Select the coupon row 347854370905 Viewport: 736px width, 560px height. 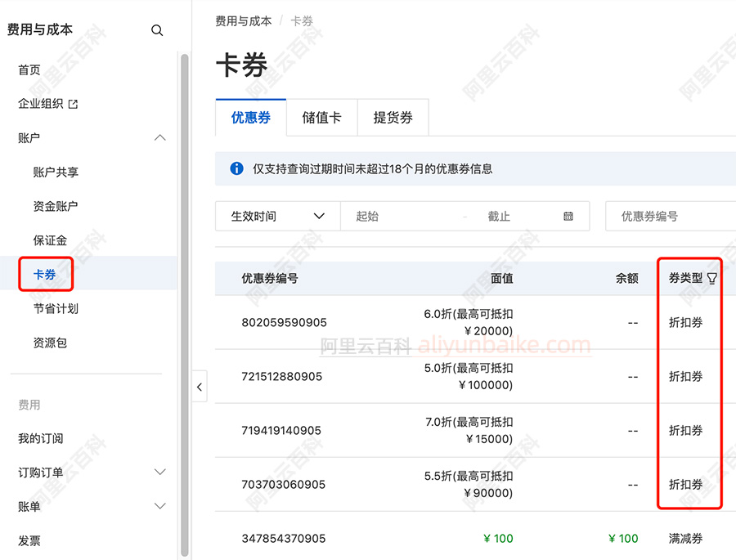click(x=282, y=539)
